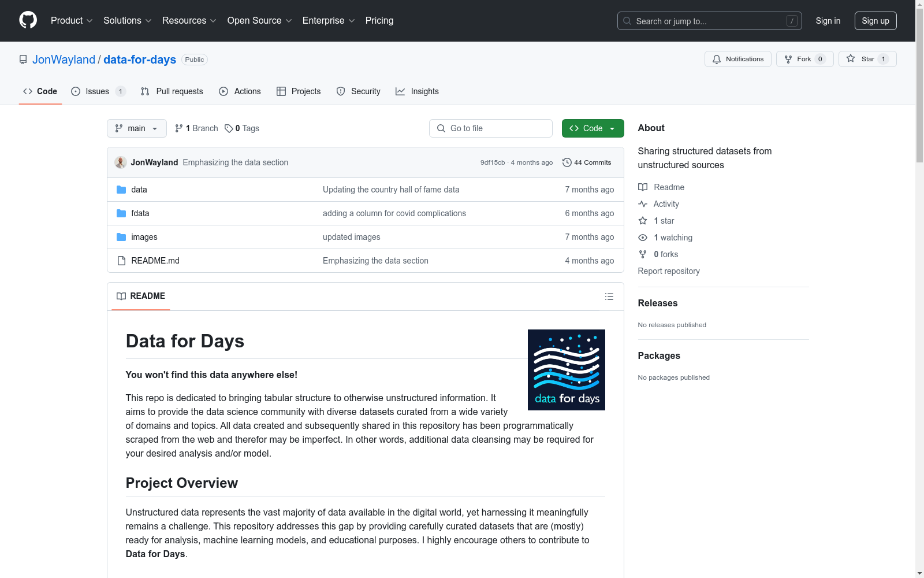Click the tag icon next to Tags
Image resolution: width=924 pixels, height=578 pixels.
229,128
